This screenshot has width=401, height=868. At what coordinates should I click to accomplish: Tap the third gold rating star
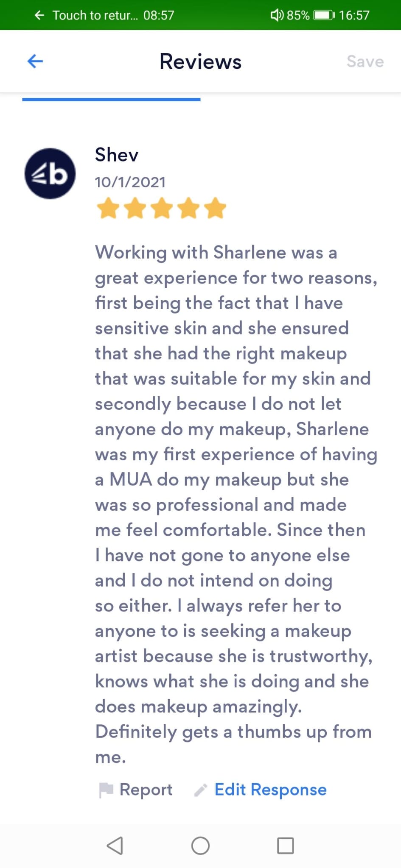tap(162, 208)
